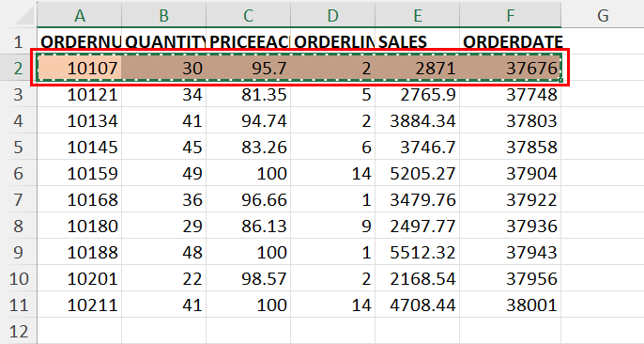Select cell containing 81.35
644x344 pixels.
click(249, 94)
